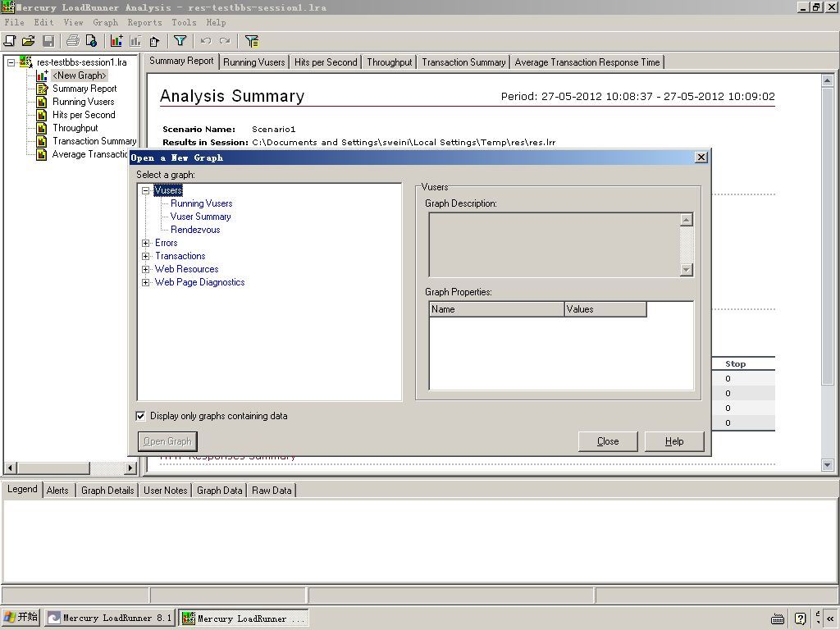Click the Help button in dialog
The width and height of the screenshot is (840, 630).
coord(674,441)
